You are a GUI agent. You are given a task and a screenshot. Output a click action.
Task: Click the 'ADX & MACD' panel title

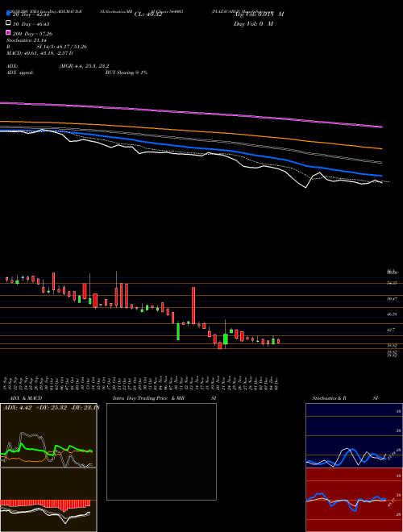pos(26,398)
